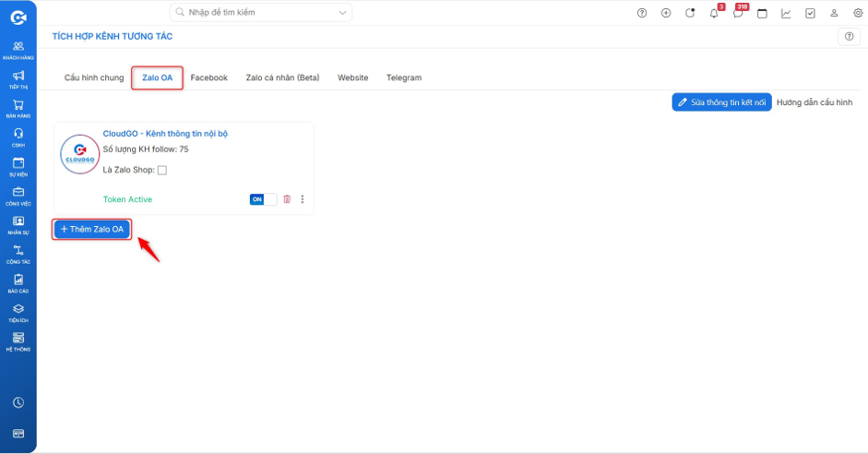
Task: Open the Sự Kiện sidebar module
Action: 18,167
